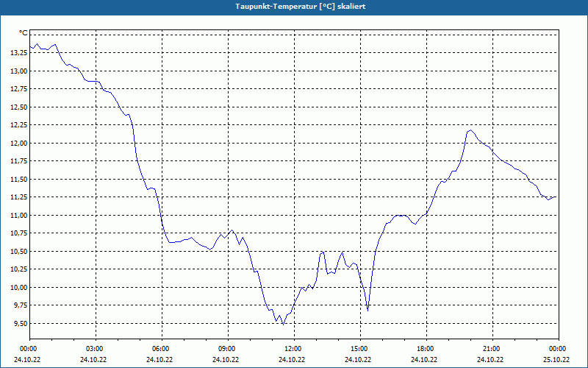This screenshot has width=588, height=368.
Task: Click the 06:00 time label
Action: point(162,349)
